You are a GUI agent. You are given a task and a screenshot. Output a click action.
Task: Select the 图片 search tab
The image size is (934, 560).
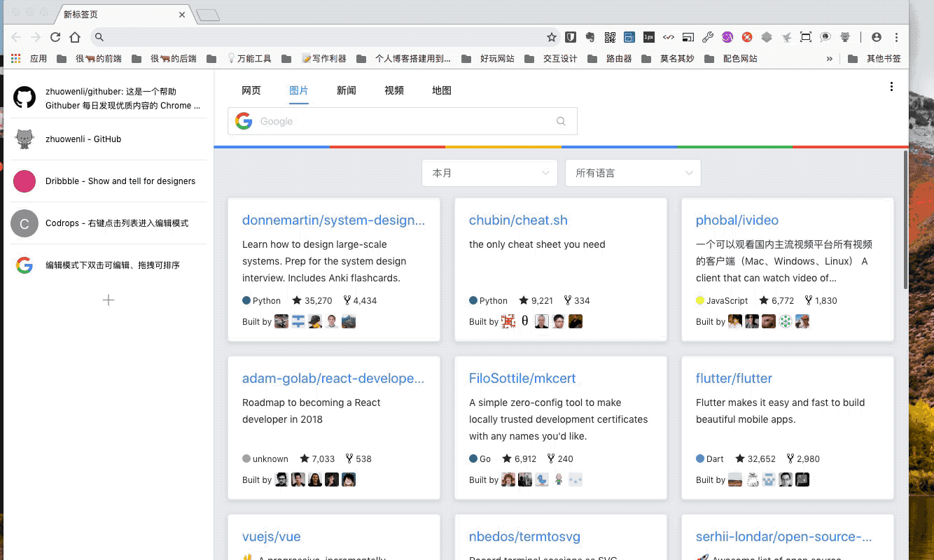(299, 90)
